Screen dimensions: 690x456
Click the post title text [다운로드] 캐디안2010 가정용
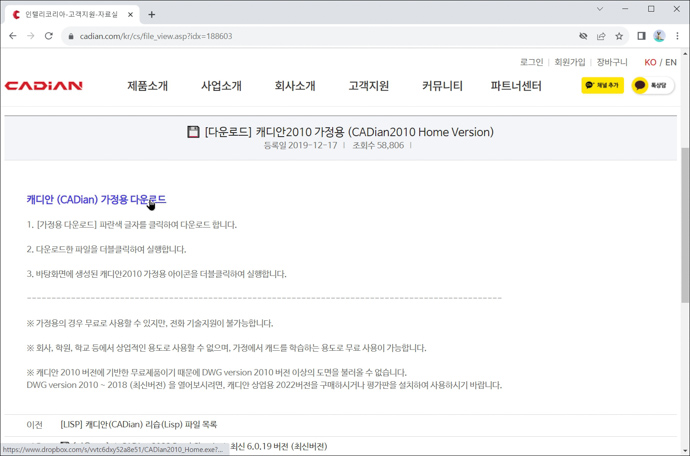coord(349,132)
